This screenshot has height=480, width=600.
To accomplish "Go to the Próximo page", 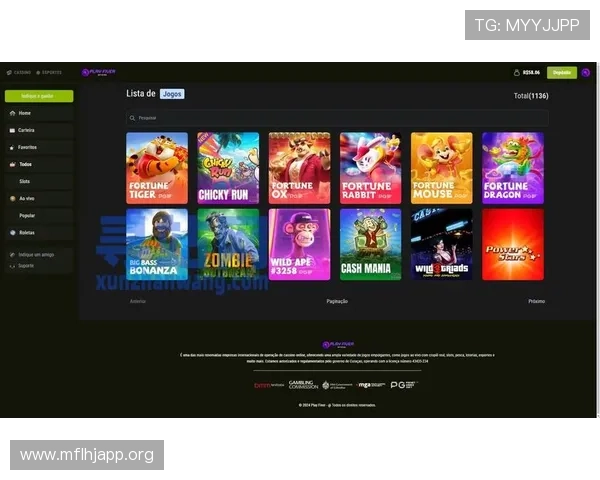I will click(x=536, y=301).
